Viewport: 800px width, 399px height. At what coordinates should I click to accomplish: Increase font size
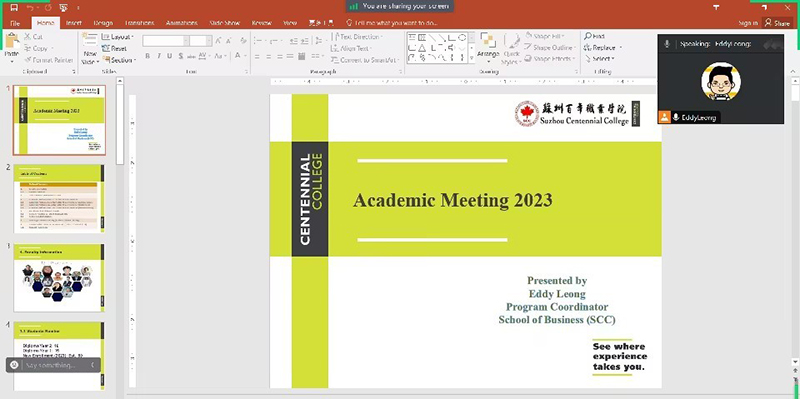point(218,41)
